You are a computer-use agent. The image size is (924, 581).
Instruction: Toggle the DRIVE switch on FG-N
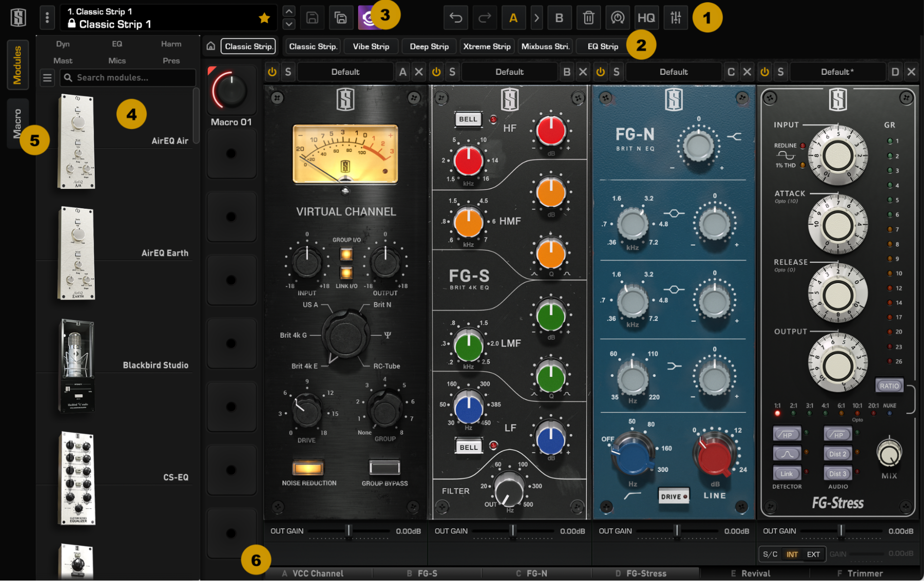[x=674, y=496]
